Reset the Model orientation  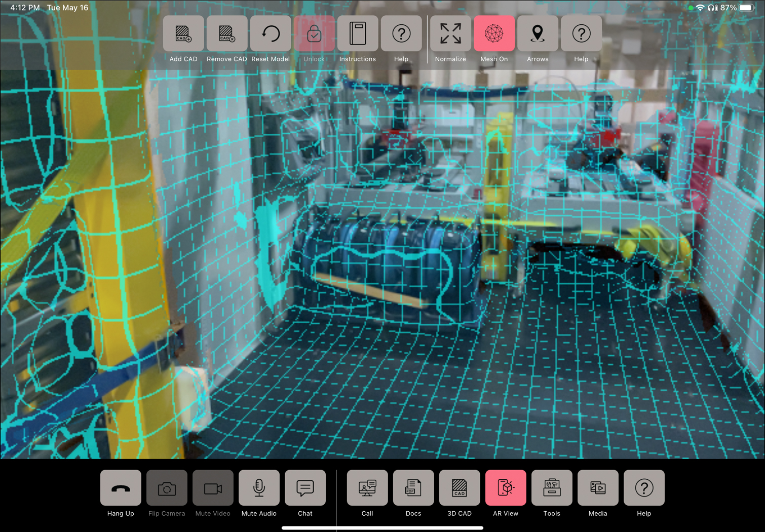(x=271, y=33)
